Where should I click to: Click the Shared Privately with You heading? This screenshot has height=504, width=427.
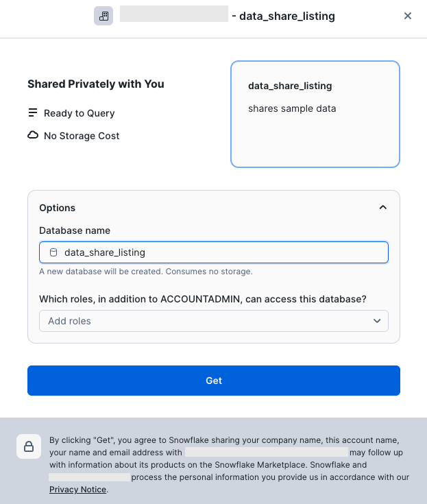tap(96, 84)
